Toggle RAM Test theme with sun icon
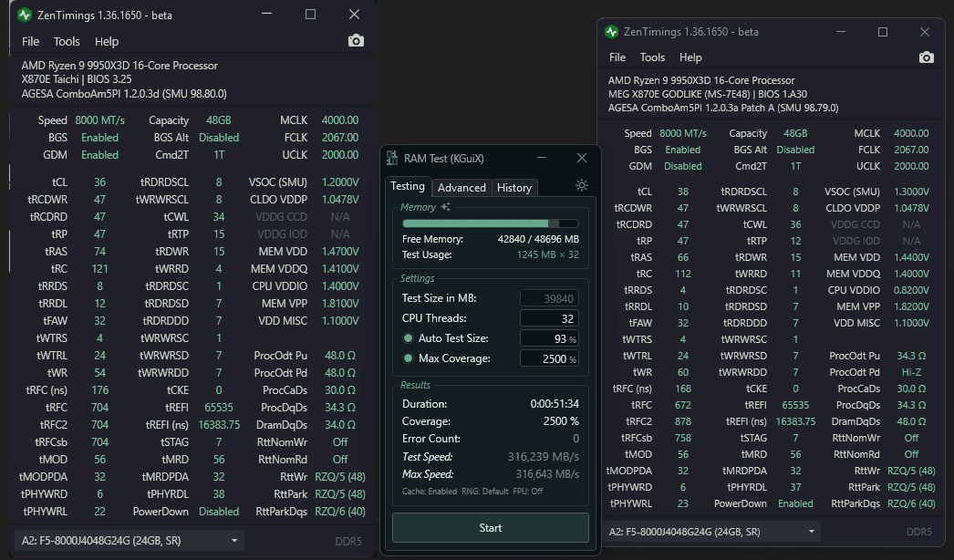This screenshot has height=560, width=954. pyautogui.click(x=582, y=186)
